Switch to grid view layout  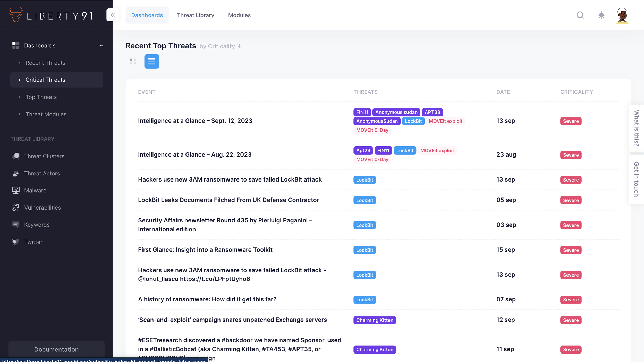[133, 62]
